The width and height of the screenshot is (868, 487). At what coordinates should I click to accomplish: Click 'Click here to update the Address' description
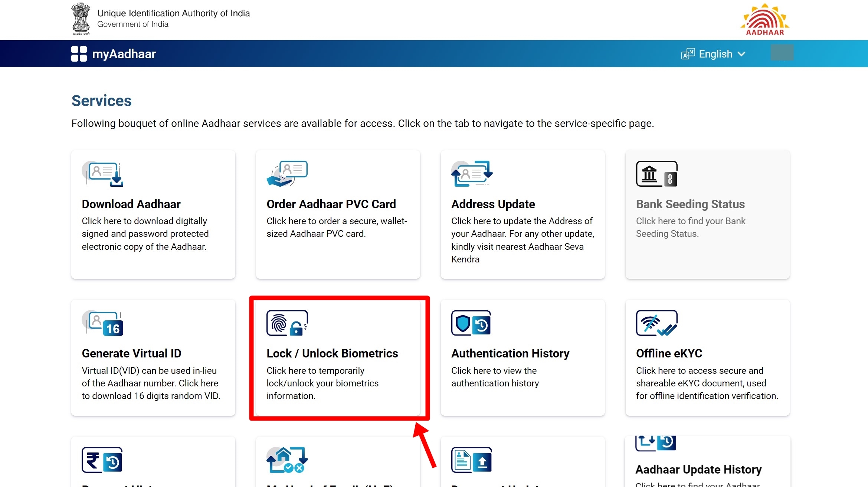point(523,240)
